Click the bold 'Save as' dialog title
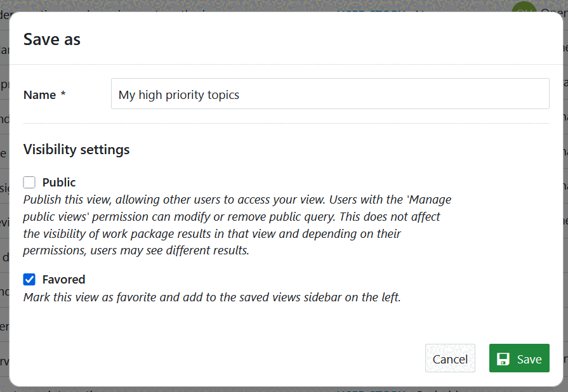 tap(51, 39)
